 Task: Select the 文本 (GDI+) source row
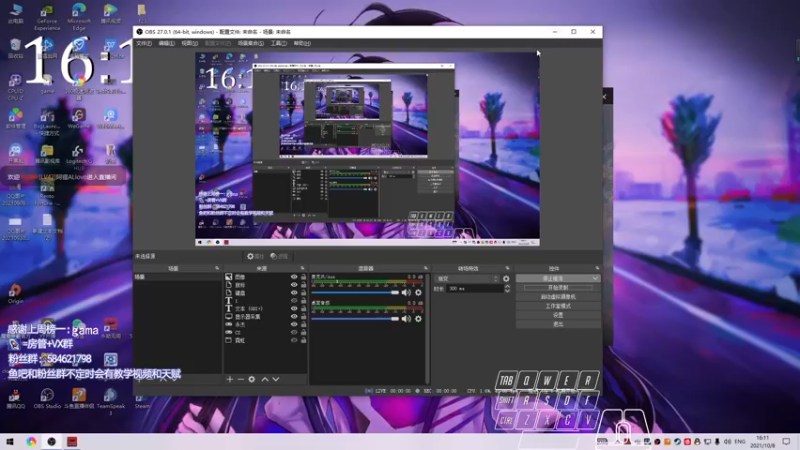pyautogui.click(x=265, y=309)
